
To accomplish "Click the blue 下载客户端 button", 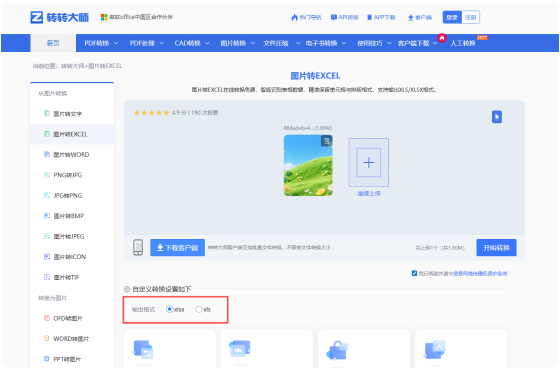I will [x=178, y=248].
